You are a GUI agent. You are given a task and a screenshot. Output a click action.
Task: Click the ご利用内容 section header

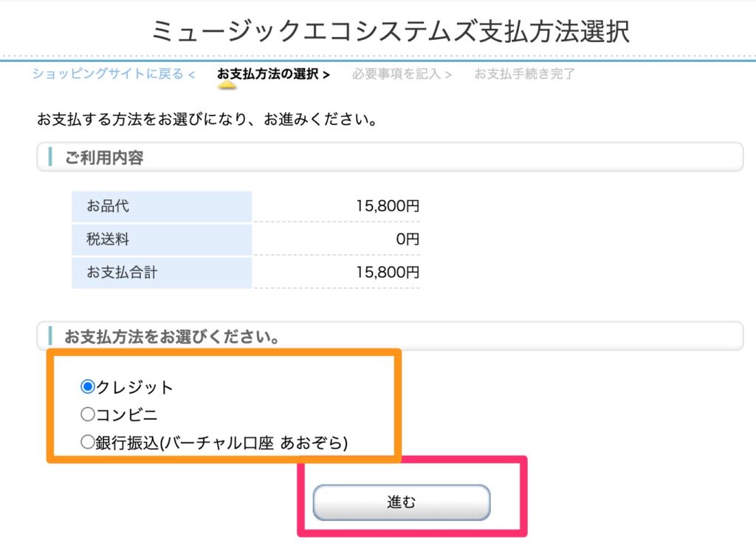click(104, 157)
